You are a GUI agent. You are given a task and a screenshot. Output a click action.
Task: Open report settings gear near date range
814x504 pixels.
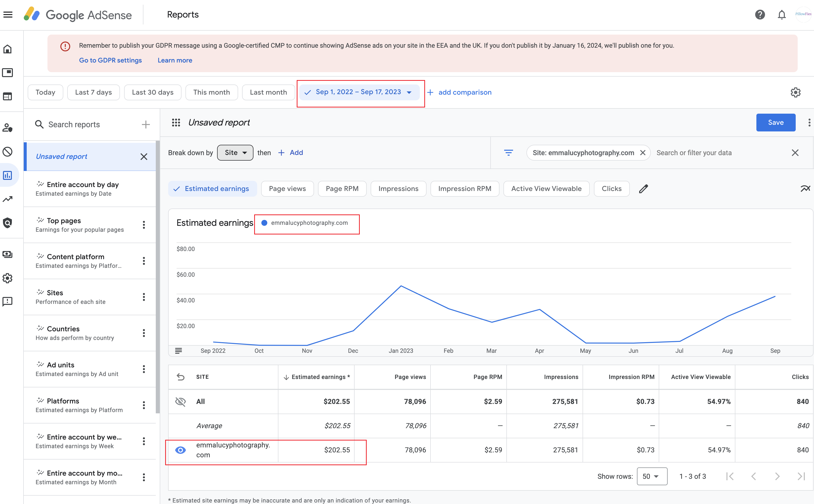click(x=795, y=92)
